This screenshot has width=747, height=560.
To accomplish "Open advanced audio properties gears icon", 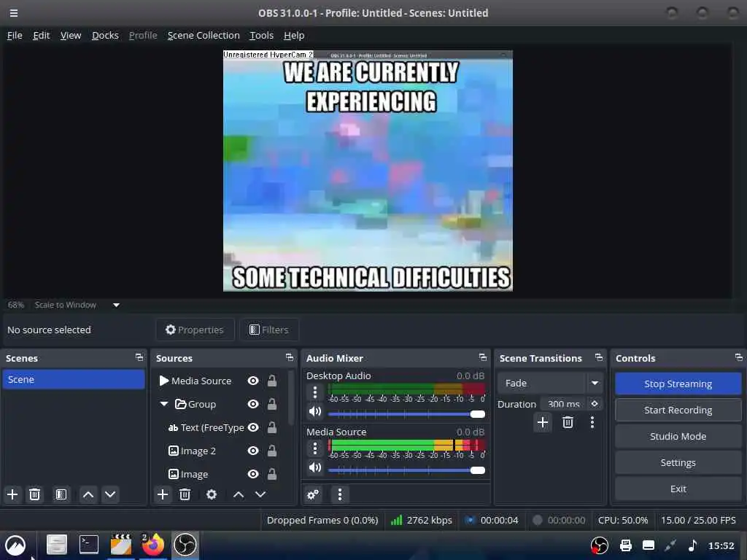I will (313, 495).
